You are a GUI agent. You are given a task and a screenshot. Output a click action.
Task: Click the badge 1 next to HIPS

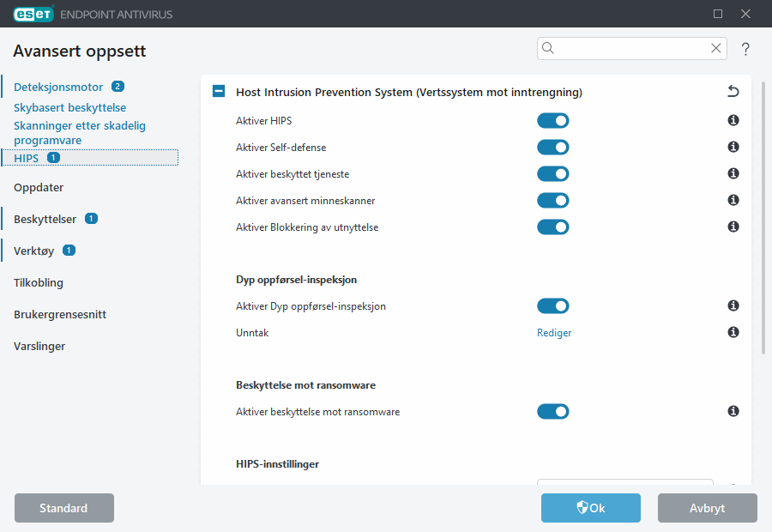(x=53, y=158)
